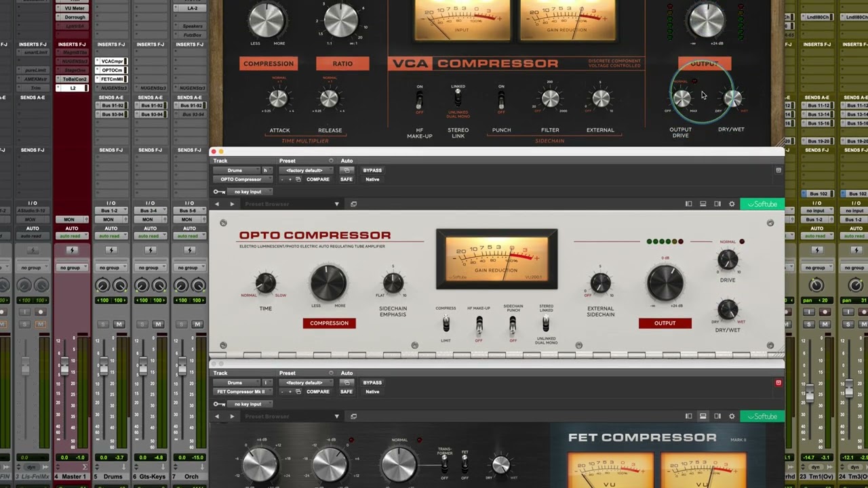The image size is (868, 488).
Task: Select VCACmpr insert on Drums channel
Action: tap(111, 62)
